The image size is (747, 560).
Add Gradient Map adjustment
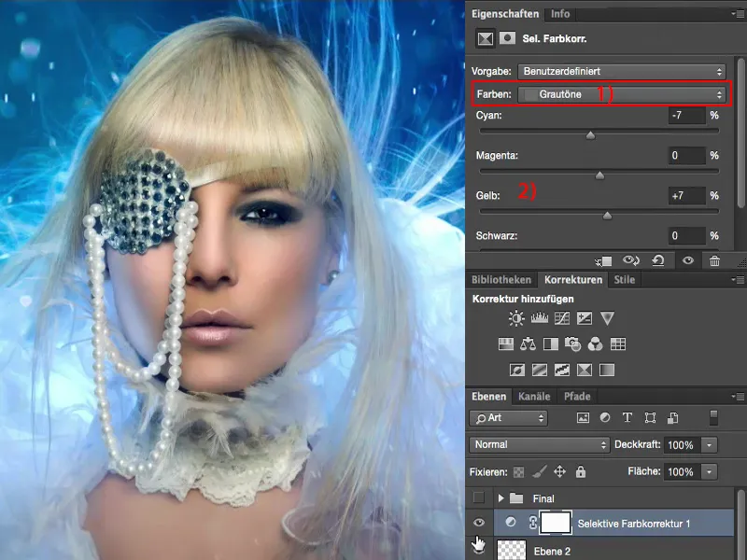[606, 370]
